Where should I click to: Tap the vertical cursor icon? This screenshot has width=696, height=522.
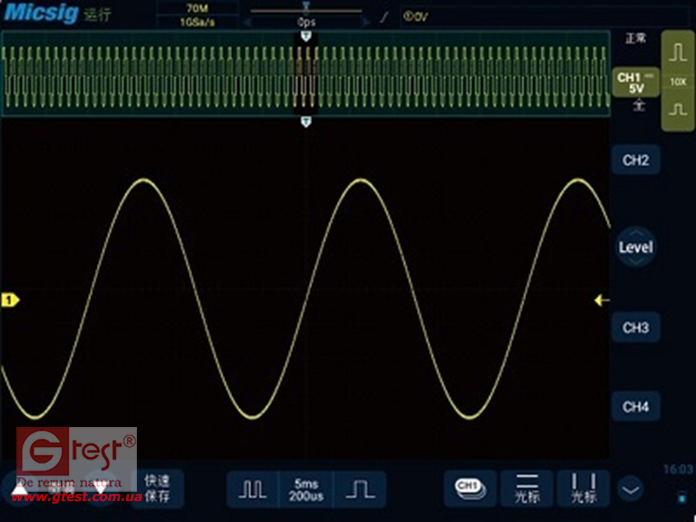[x=583, y=488]
